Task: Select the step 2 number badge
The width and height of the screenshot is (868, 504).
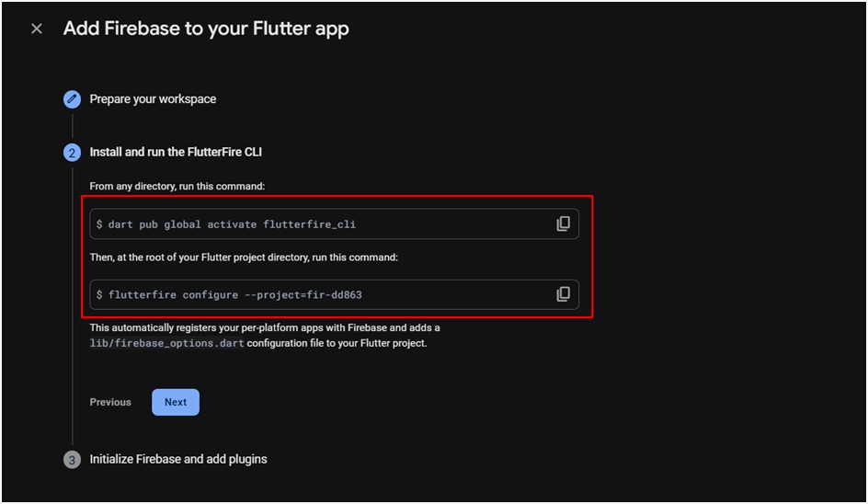Action: (72, 153)
